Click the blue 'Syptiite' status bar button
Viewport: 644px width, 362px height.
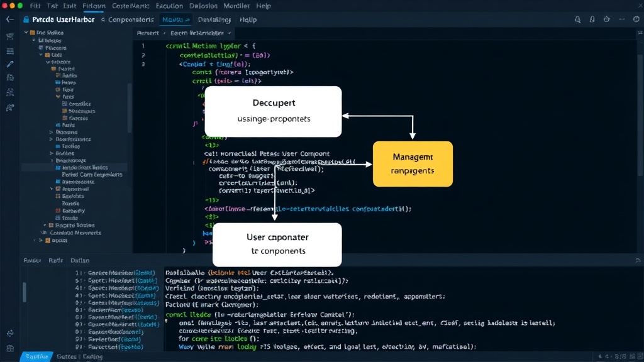pos(36,356)
